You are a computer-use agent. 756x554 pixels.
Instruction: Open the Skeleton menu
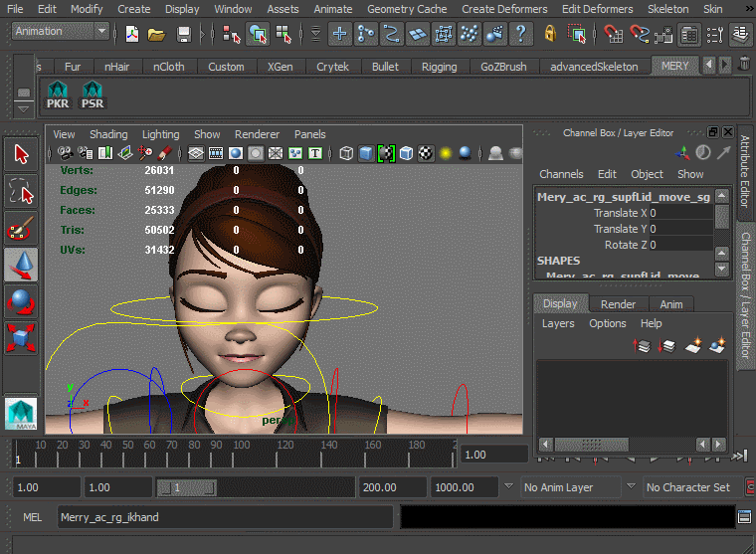667,9
